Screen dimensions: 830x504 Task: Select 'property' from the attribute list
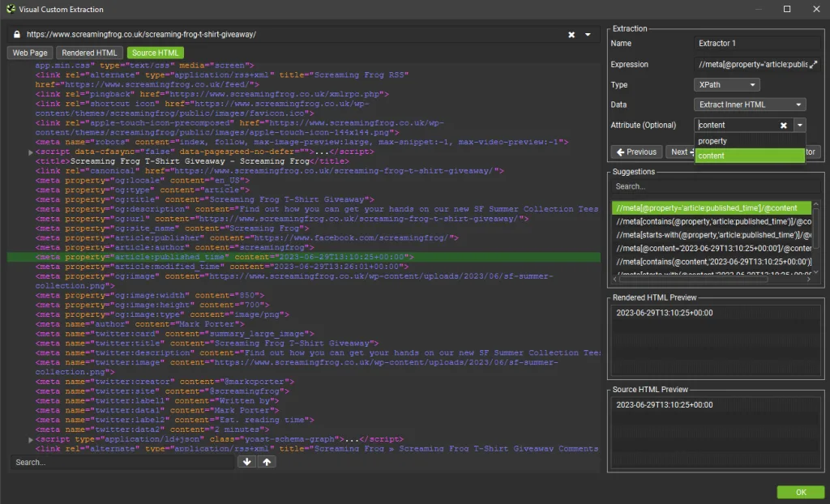[712, 141]
